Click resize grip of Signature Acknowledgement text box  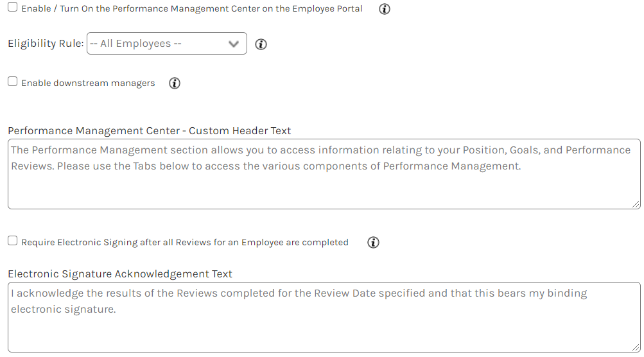point(635,347)
